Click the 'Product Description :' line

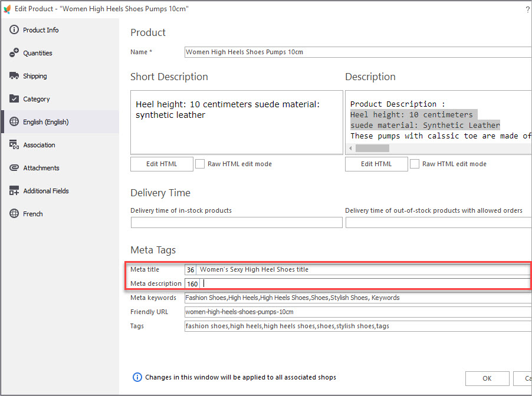pos(398,104)
